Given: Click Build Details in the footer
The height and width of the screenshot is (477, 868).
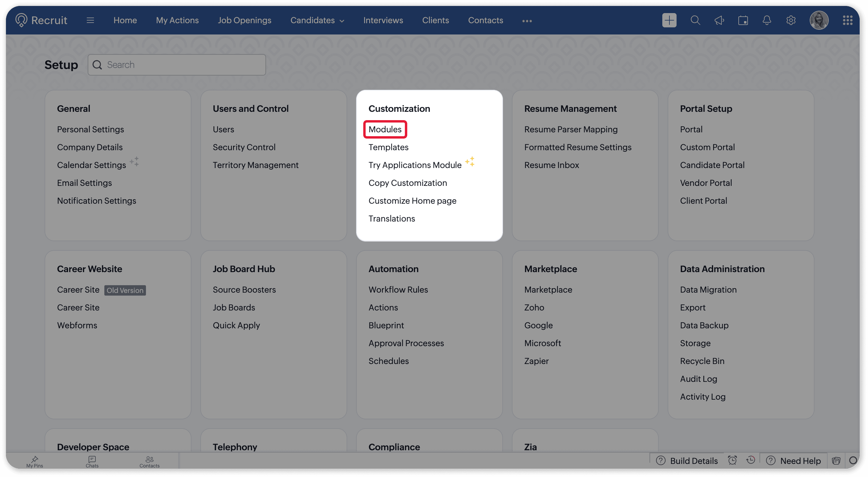Looking at the screenshot, I should 687,461.
